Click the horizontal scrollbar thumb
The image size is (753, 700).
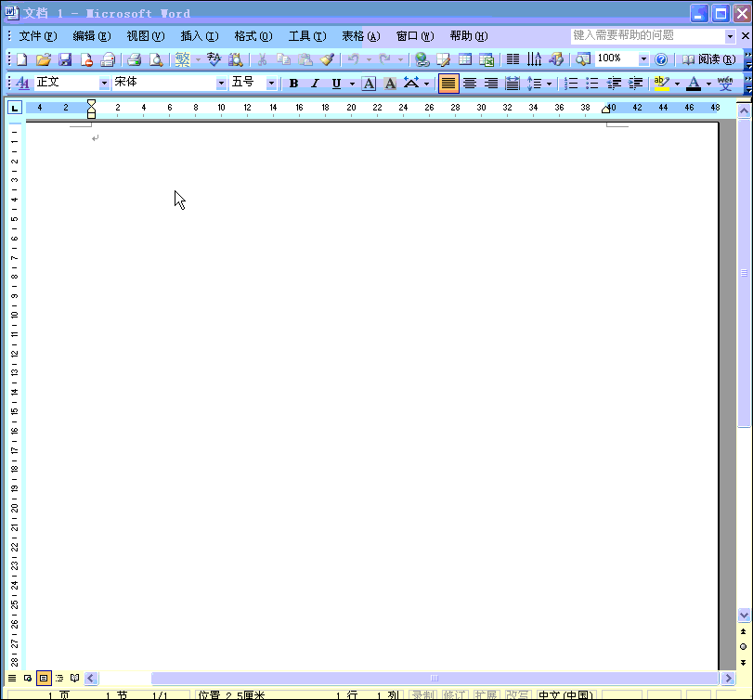(435, 678)
